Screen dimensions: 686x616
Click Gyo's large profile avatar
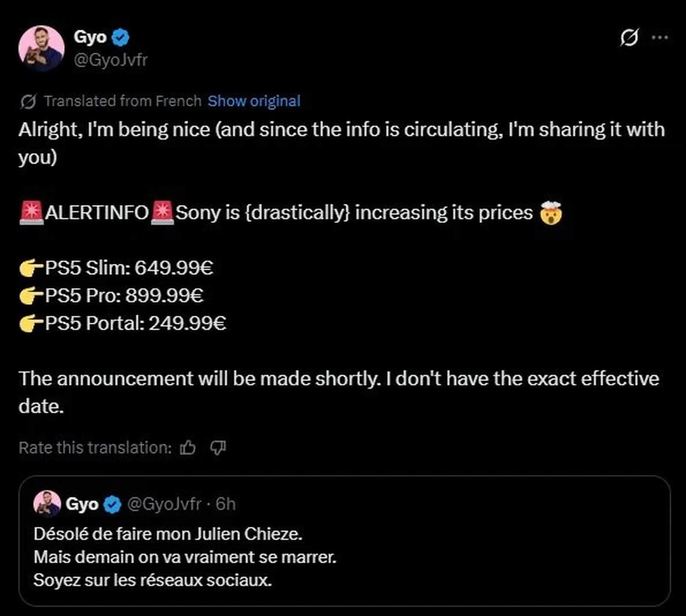[x=42, y=48]
